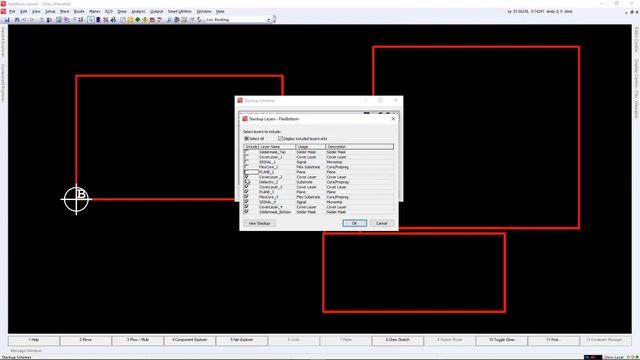Open the Setup menu
Viewport: 640px width, 360px height.
pyautogui.click(x=50, y=11)
